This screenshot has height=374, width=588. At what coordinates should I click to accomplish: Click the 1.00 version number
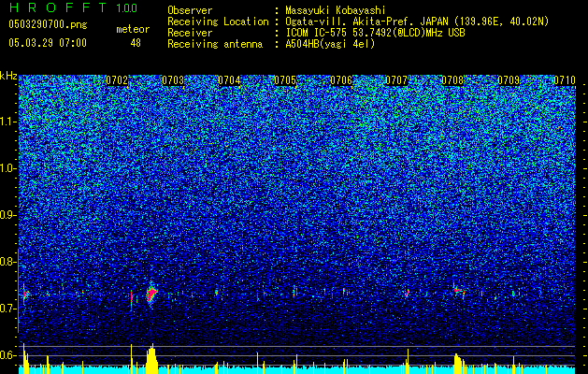coord(127,8)
